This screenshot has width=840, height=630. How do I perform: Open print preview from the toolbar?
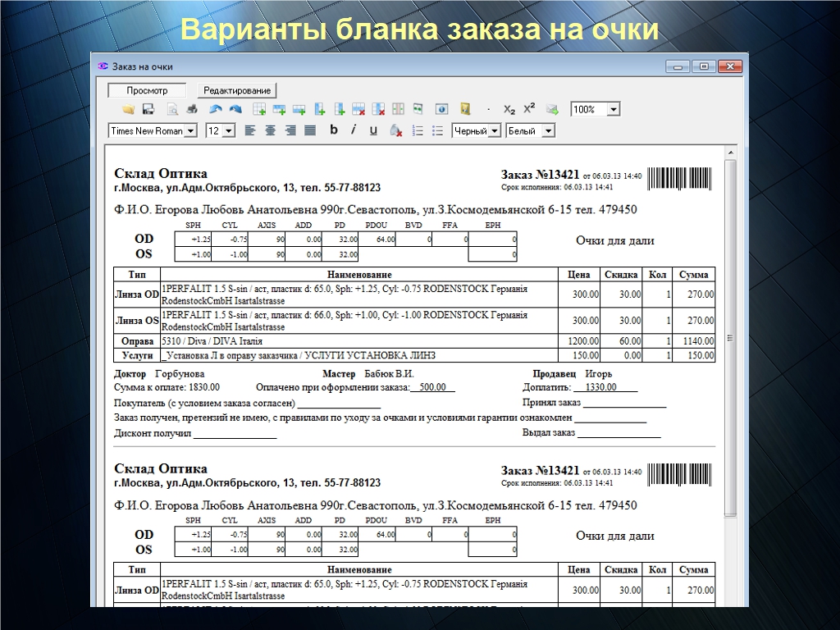click(173, 109)
